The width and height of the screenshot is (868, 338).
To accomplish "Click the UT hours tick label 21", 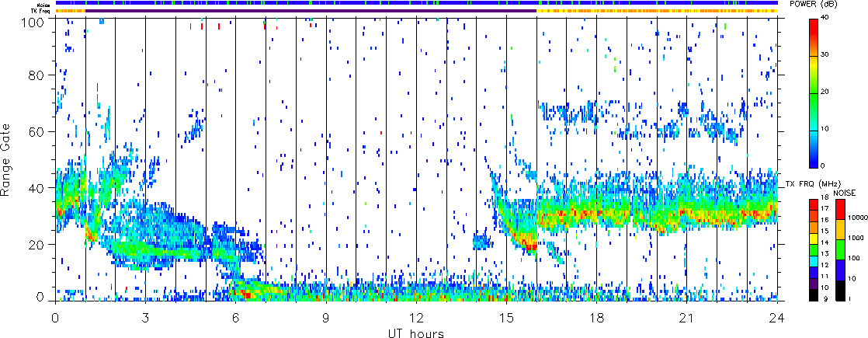I will coord(687,318).
